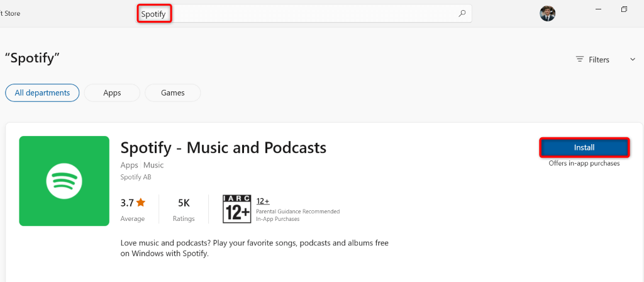Expand the Filters chevron arrow
Screen dimensions: 644x282
point(632,59)
